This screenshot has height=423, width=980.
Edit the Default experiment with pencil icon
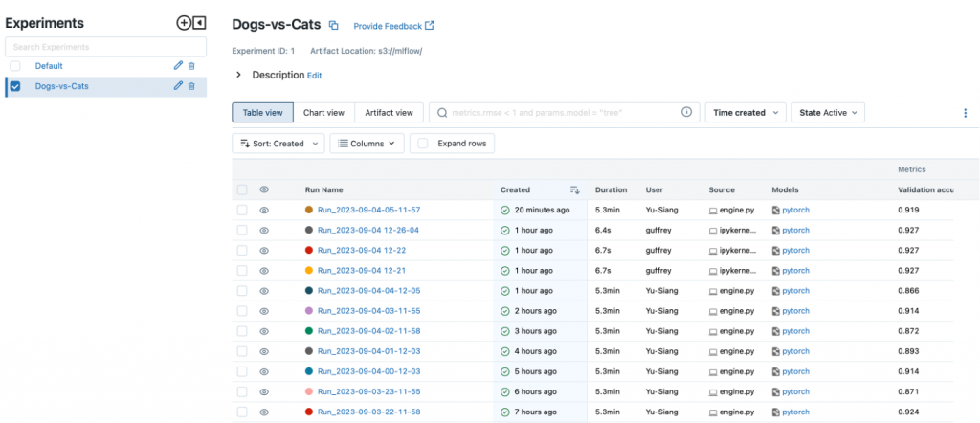[178, 66]
